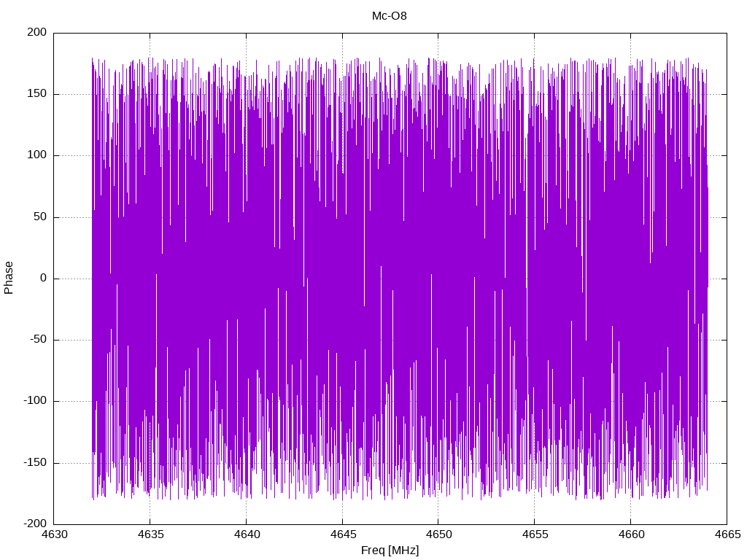Click x-axis tick label 4630

54,534
